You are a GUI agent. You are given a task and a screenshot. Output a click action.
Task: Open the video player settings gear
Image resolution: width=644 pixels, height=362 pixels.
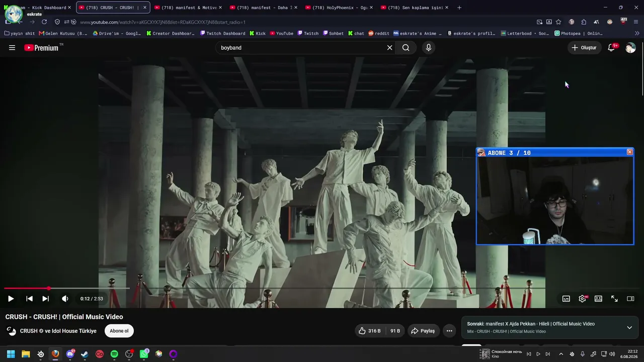(582, 299)
